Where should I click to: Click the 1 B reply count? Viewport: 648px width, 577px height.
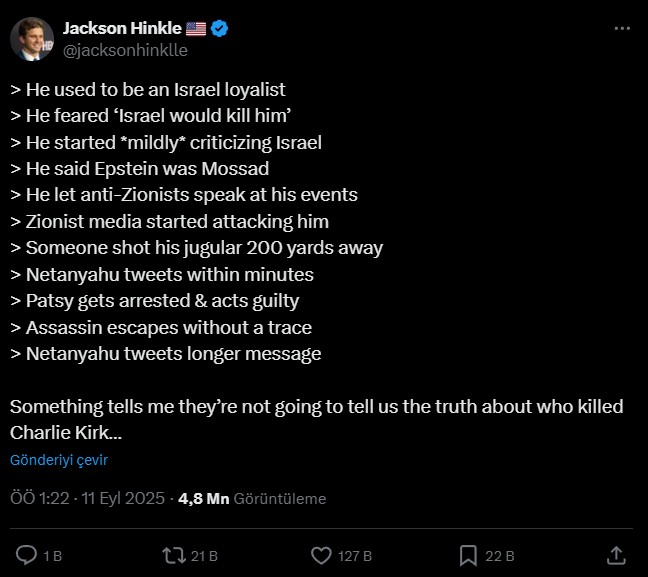pos(52,556)
